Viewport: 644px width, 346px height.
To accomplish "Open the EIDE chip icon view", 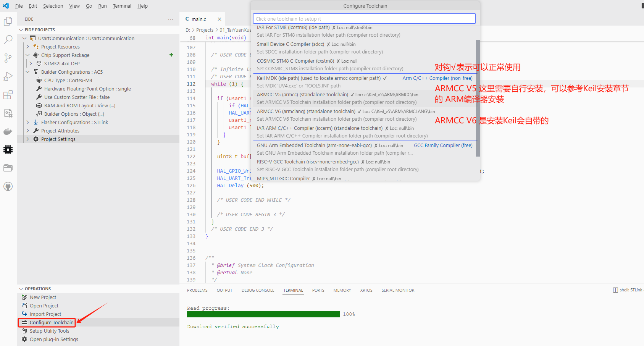I will pos(8,150).
